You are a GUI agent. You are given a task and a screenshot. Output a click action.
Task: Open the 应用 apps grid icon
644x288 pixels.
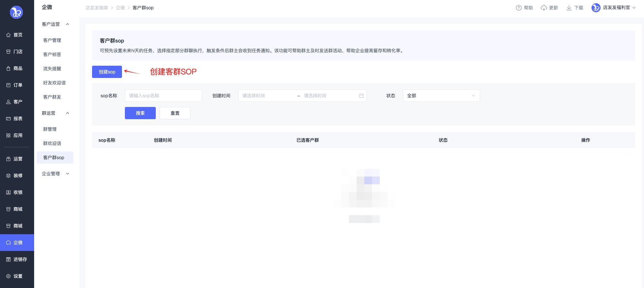(8, 135)
